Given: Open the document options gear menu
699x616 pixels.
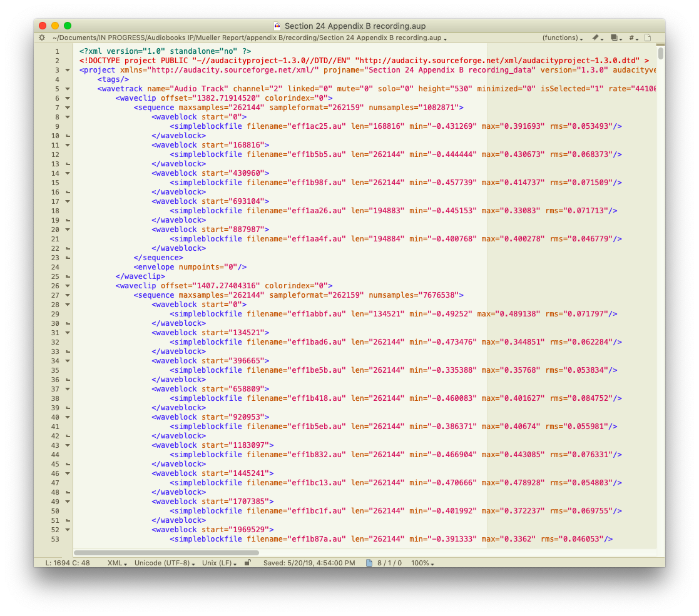Looking at the screenshot, I should click(42, 38).
